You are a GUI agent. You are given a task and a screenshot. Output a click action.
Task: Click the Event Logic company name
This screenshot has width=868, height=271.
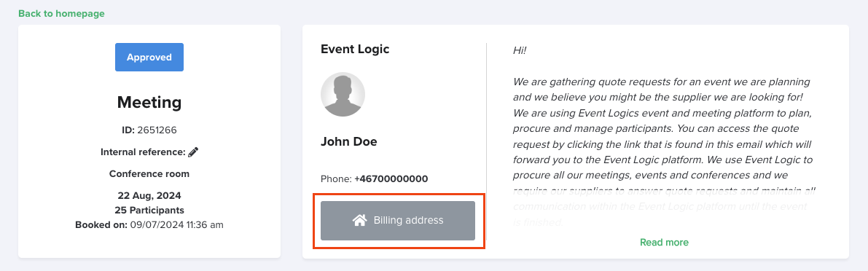355,49
